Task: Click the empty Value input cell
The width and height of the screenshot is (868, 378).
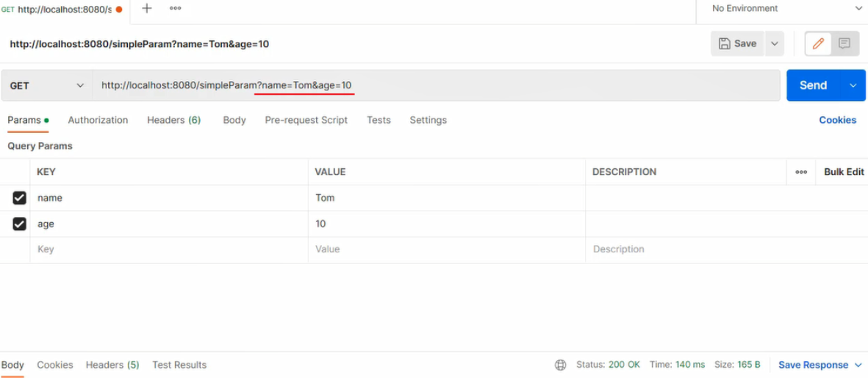Action: (x=447, y=249)
